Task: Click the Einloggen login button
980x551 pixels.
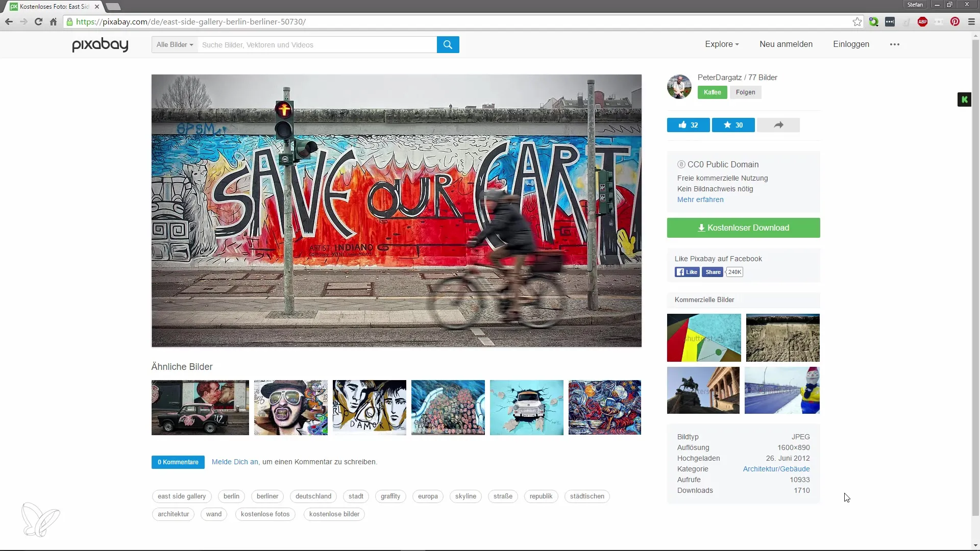Action: click(851, 44)
